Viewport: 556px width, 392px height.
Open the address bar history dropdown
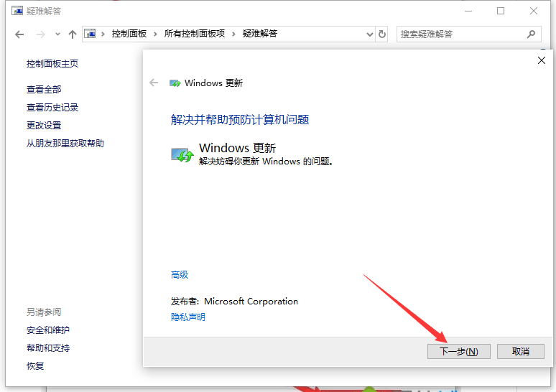369,34
